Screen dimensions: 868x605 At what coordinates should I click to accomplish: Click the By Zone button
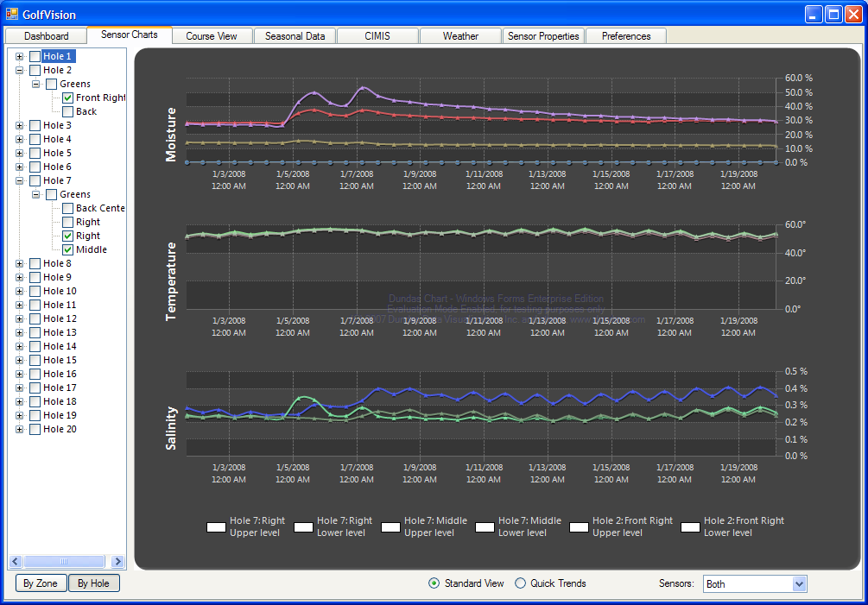[x=41, y=583]
